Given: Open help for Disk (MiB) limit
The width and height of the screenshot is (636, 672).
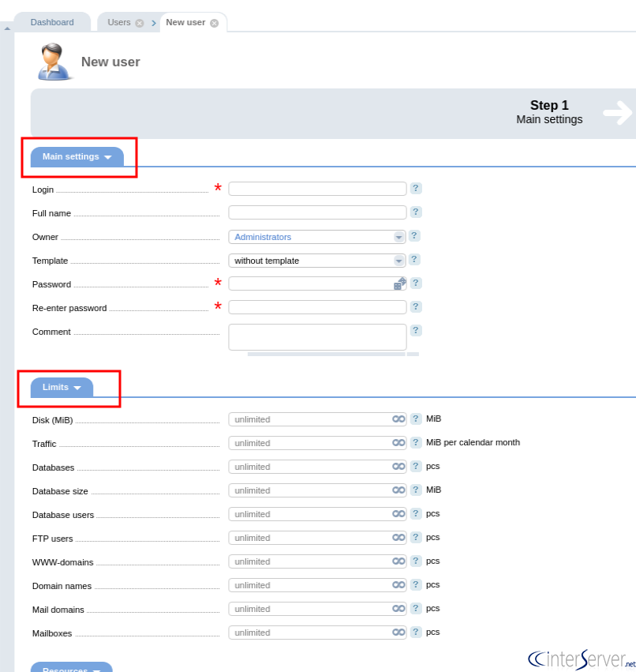Looking at the screenshot, I should [x=415, y=419].
